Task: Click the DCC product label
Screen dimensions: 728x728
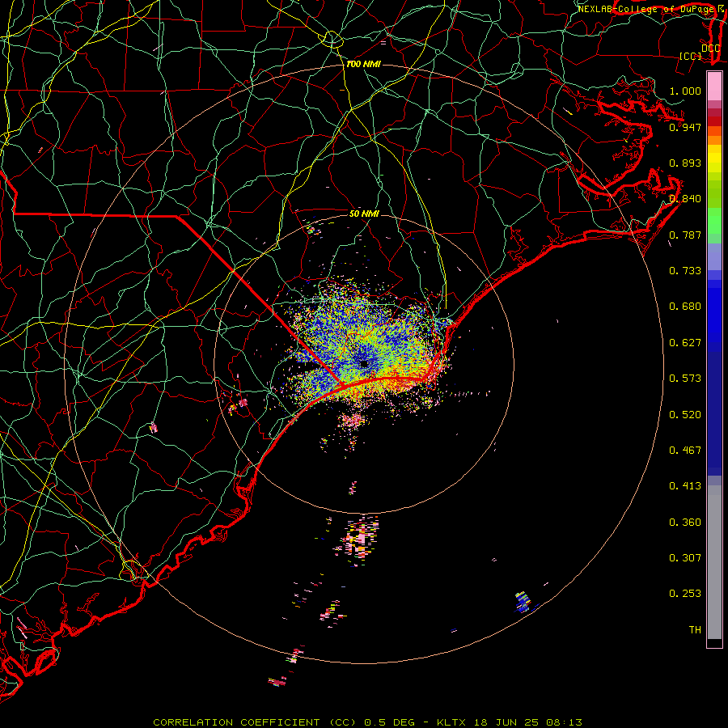Action: click(710, 49)
